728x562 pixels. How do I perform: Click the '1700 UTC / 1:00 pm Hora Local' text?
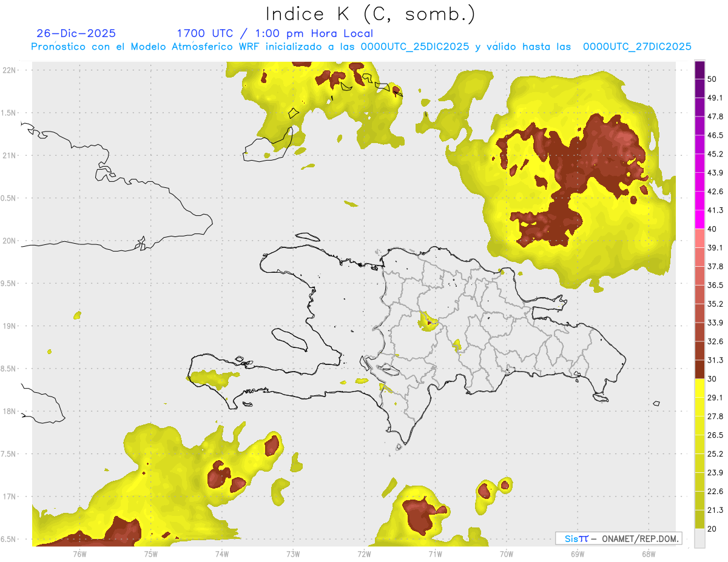pyautogui.click(x=275, y=33)
